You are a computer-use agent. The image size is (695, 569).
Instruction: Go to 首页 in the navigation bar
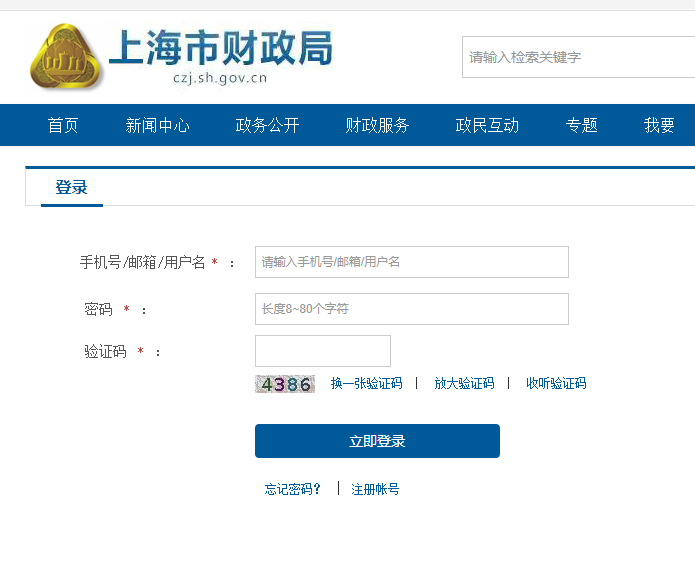63,125
